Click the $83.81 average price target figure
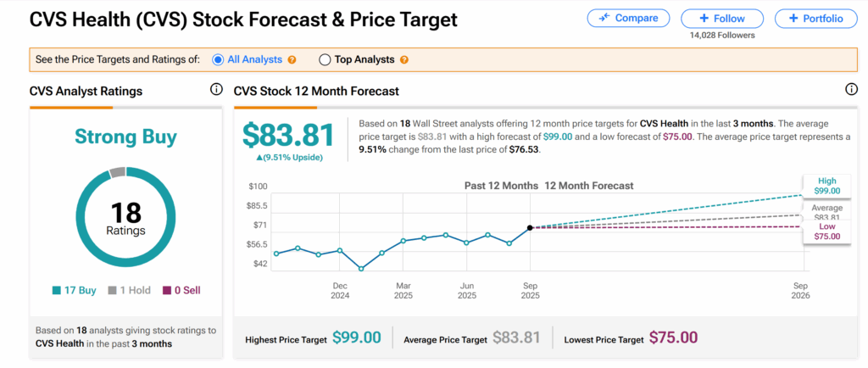The image size is (868, 368). 289,136
